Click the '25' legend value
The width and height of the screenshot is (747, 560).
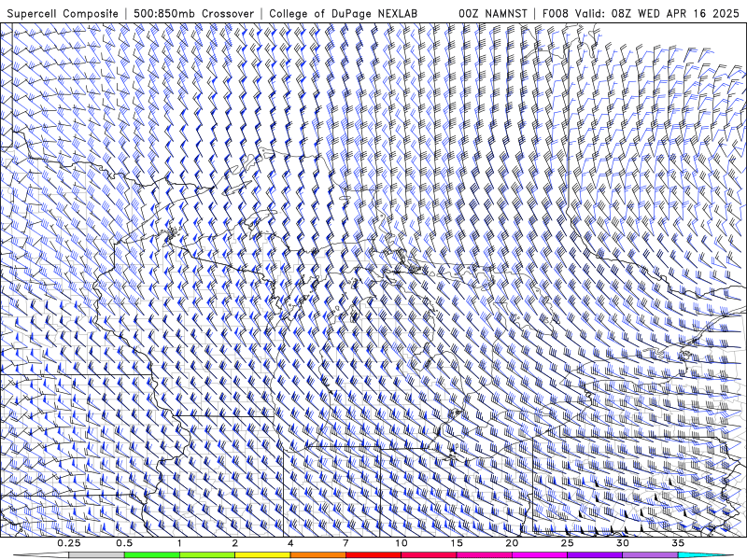[x=567, y=543]
